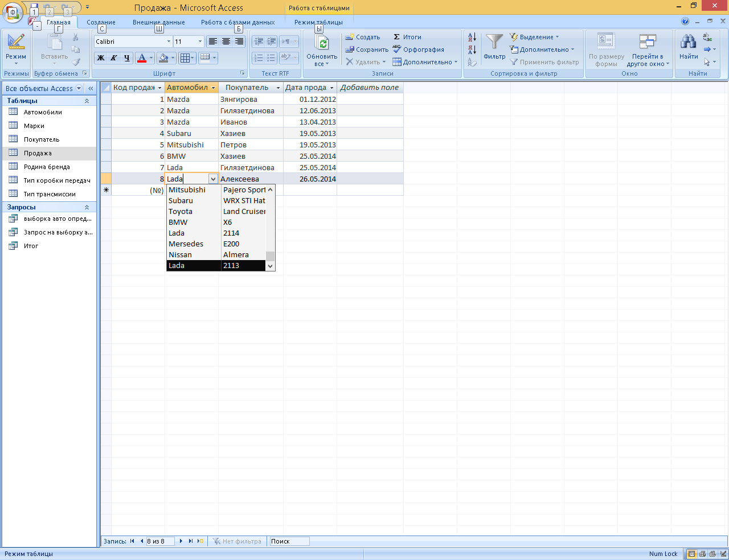Click Сохранить record button

[367, 50]
